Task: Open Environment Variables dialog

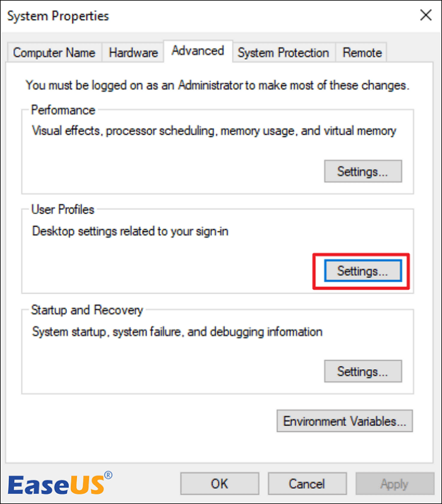Action: click(345, 421)
